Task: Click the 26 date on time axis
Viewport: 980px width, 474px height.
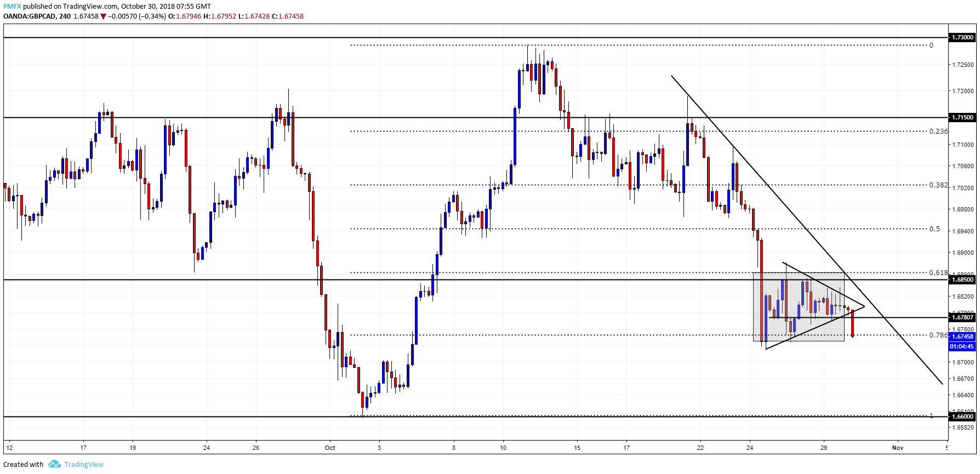Action: 256,448
